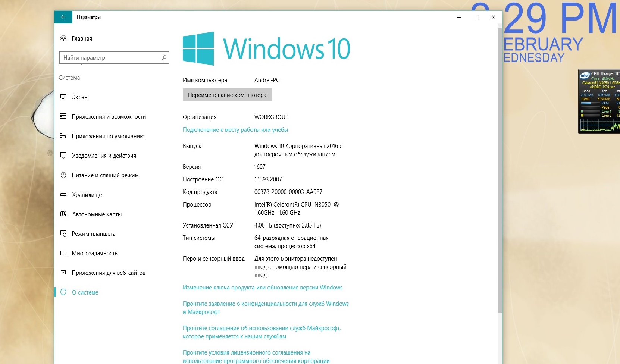620x364 pixels.
Task: Click the Найти параметр search field
Action: 114,58
